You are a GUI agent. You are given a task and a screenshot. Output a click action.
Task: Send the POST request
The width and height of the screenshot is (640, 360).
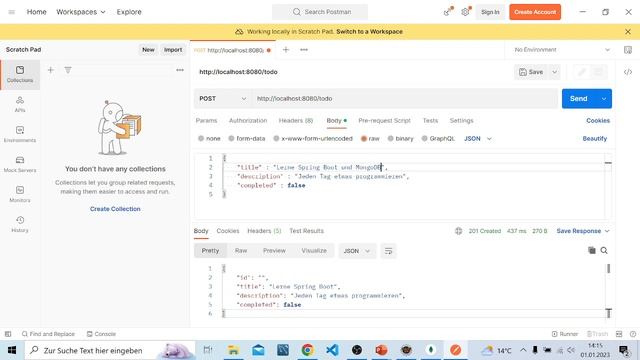point(579,98)
